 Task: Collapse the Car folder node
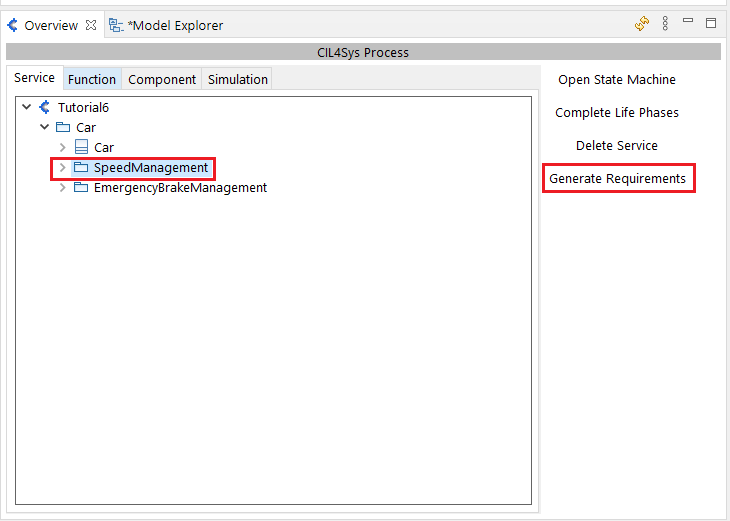pyautogui.click(x=45, y=127)
